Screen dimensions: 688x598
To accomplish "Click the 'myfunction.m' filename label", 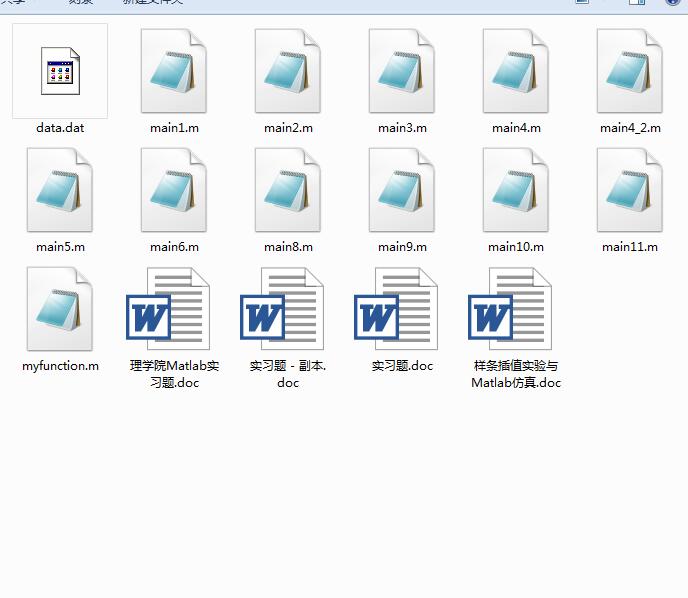I will pyautogui.click(x=60, y=366).
